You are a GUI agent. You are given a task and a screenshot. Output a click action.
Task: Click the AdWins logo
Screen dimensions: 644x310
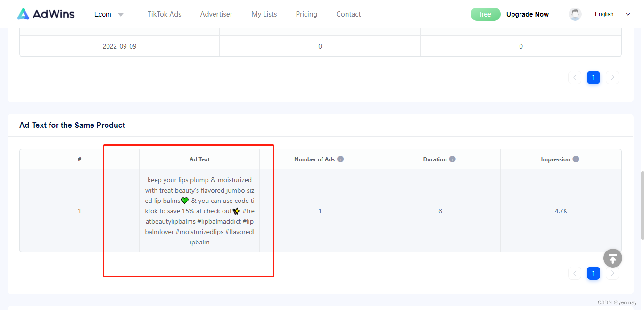pyautogui.click(x=46, y=14)
